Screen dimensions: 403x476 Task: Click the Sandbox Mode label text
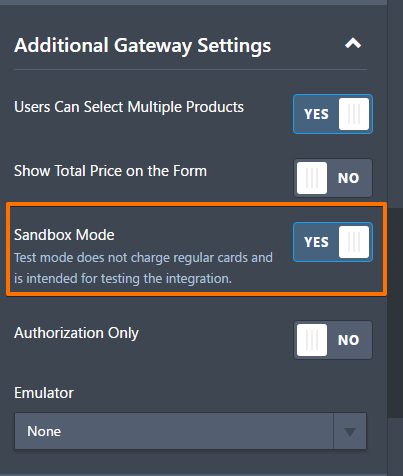point(64,235)
